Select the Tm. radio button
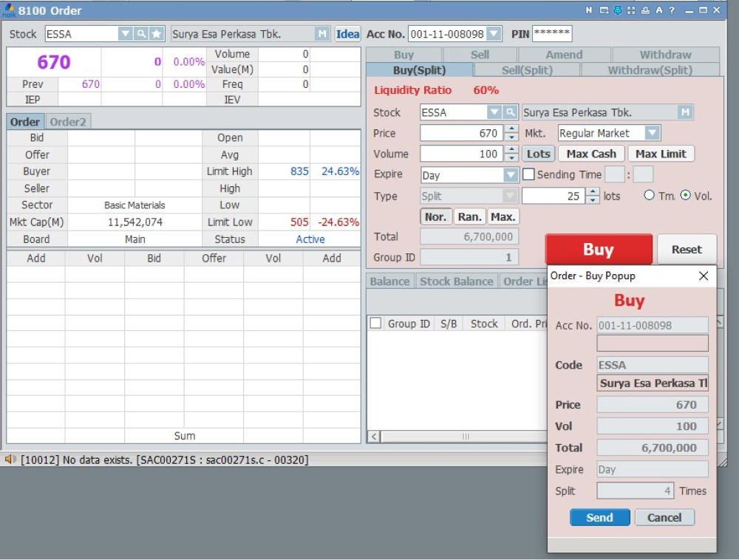This screenshot has width=739, height=560. coord(650,196)
